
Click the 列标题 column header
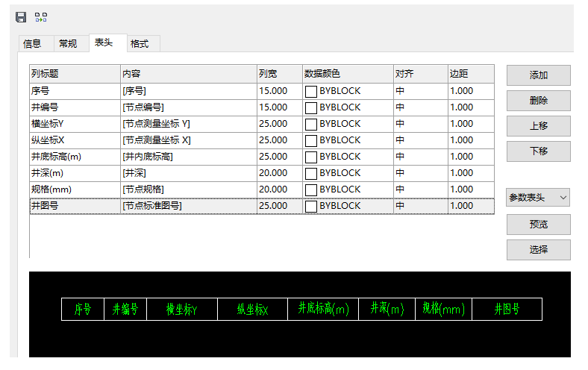[75, 74]
